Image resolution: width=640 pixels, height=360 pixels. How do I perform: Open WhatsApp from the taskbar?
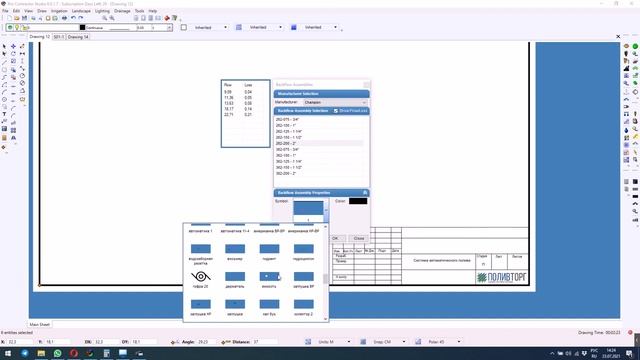[58, 353]
